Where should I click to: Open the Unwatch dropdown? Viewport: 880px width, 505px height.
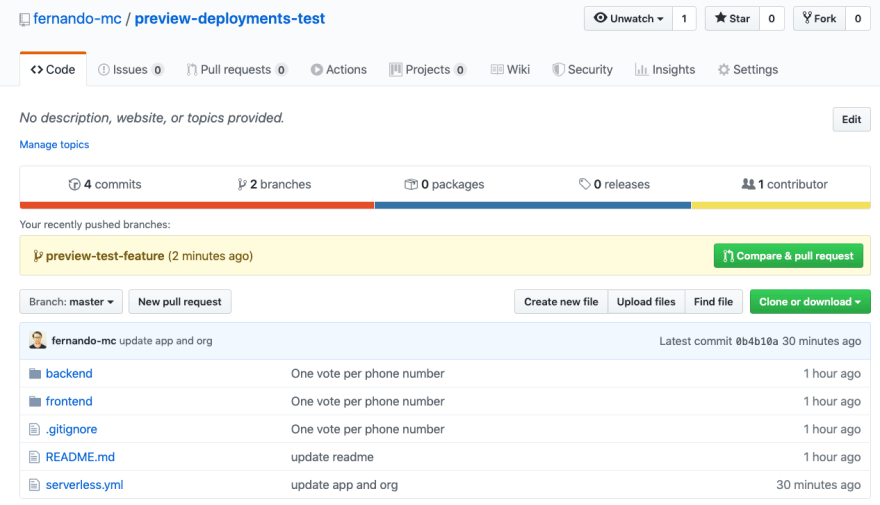coord(628,19)
